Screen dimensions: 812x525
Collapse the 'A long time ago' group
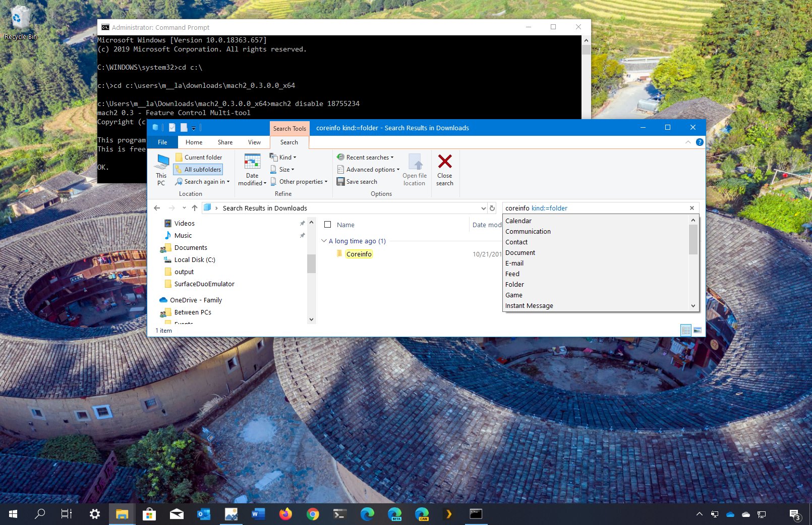click(x=324, y=241)
